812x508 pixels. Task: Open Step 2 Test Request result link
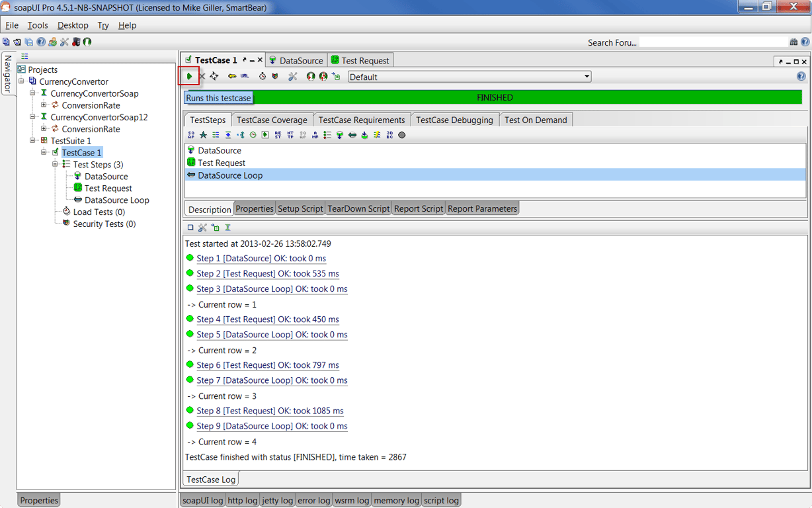click(268, 274)
